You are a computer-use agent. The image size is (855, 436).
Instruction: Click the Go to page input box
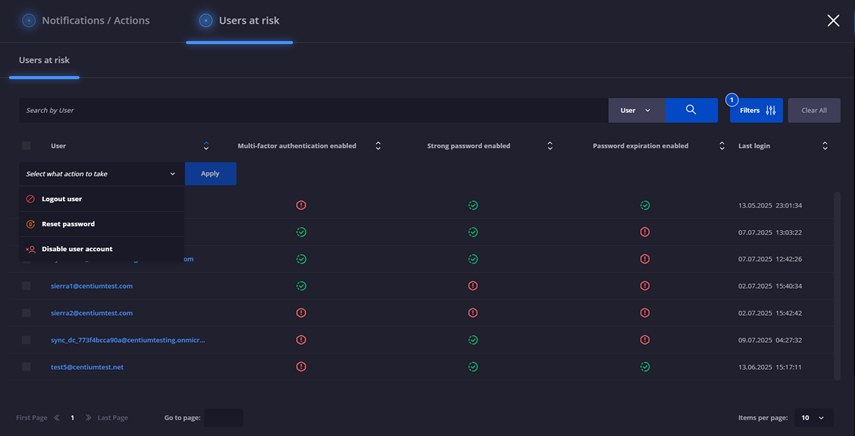point(224,418)
